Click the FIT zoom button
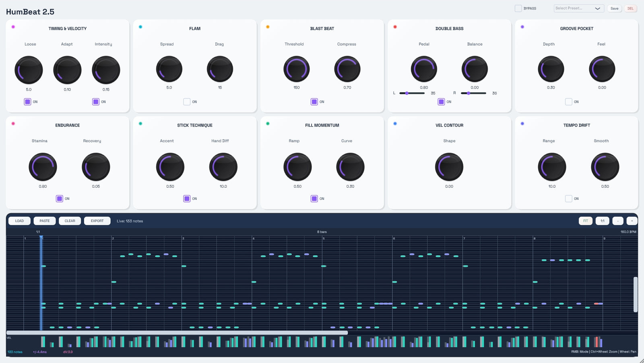The image size is (644, 363). (586, 221)
